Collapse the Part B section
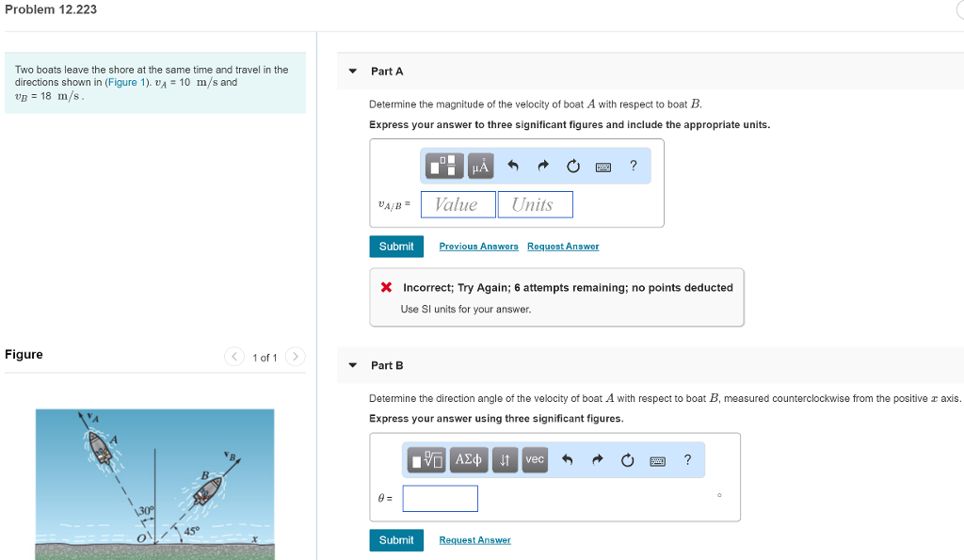This screenshot has width=964, height=560. tap(353, 365)
